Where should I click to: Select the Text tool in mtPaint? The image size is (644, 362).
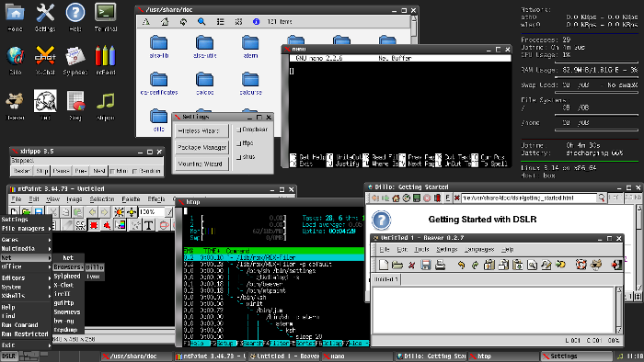[149, 225]
